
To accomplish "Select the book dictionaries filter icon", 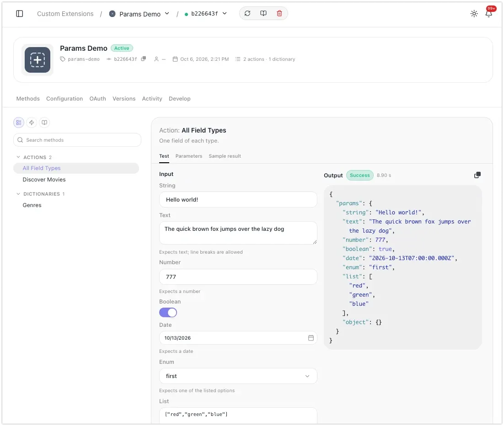I will tap(44, 122).
